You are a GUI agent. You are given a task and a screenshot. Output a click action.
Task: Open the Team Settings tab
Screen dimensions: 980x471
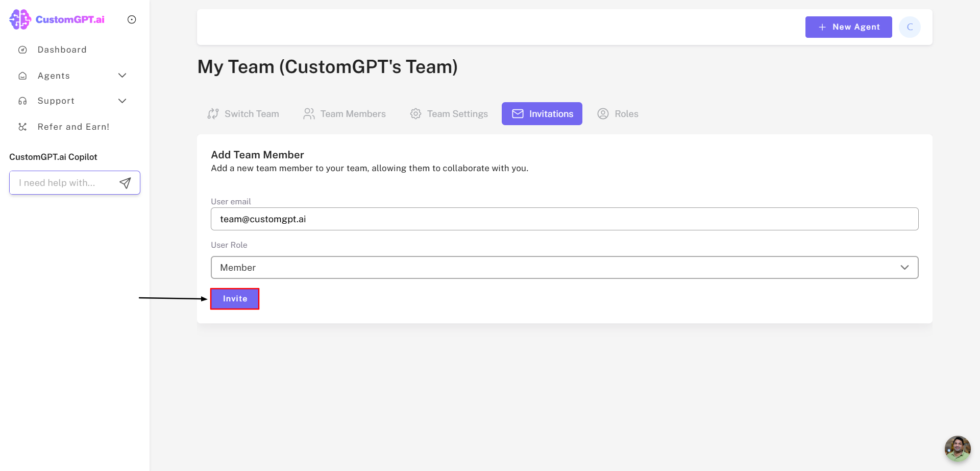449,114
